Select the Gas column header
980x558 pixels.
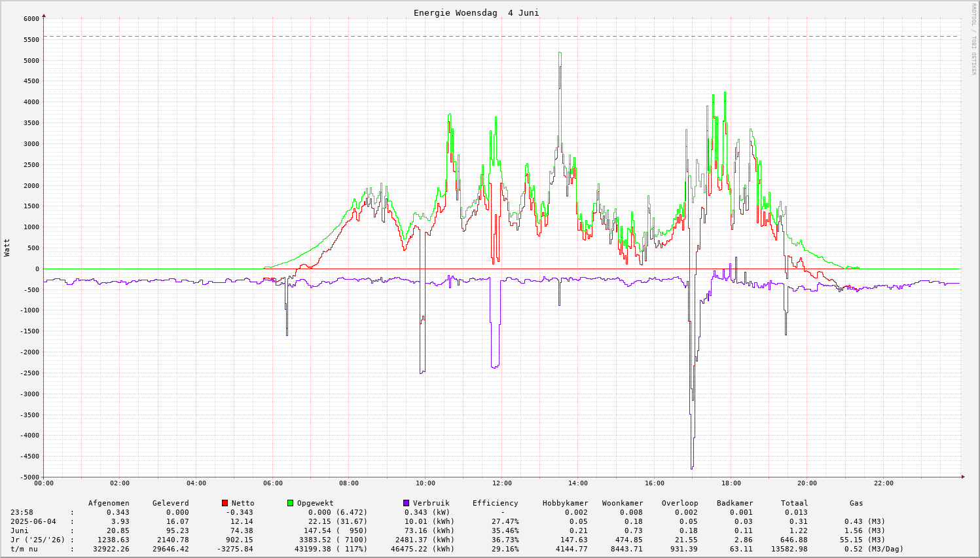point(856,503)
